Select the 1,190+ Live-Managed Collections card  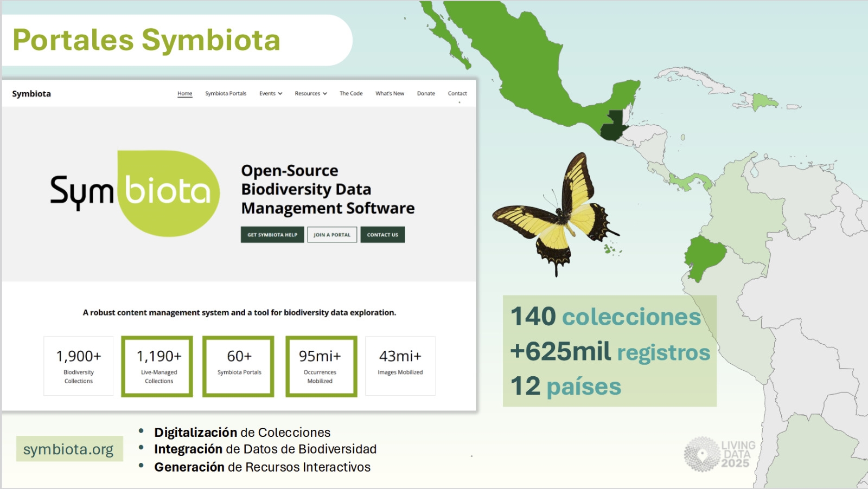pos(157,366)
